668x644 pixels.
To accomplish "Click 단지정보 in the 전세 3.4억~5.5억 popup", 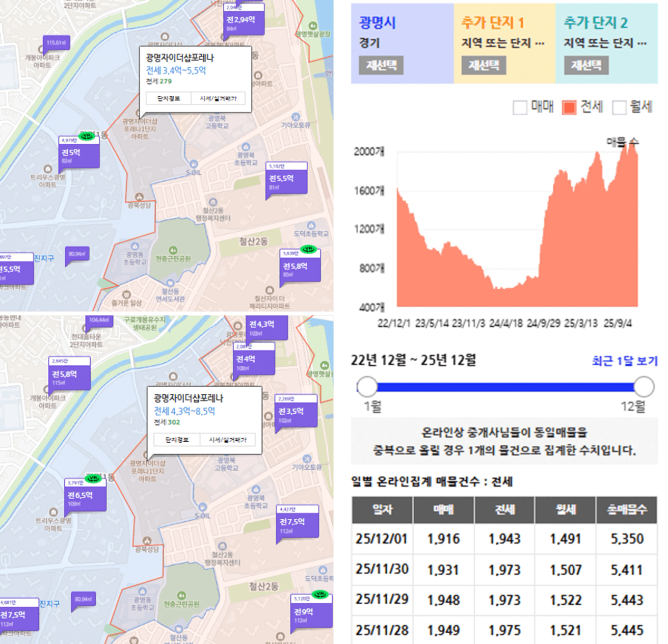I will pyautogui.click(x=169, y=98).
